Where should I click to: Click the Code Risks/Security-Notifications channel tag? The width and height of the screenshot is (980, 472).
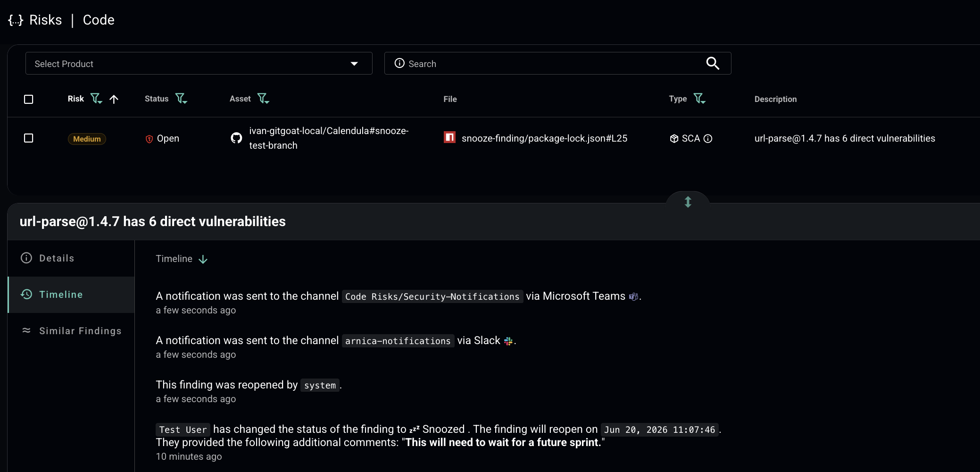432,296
